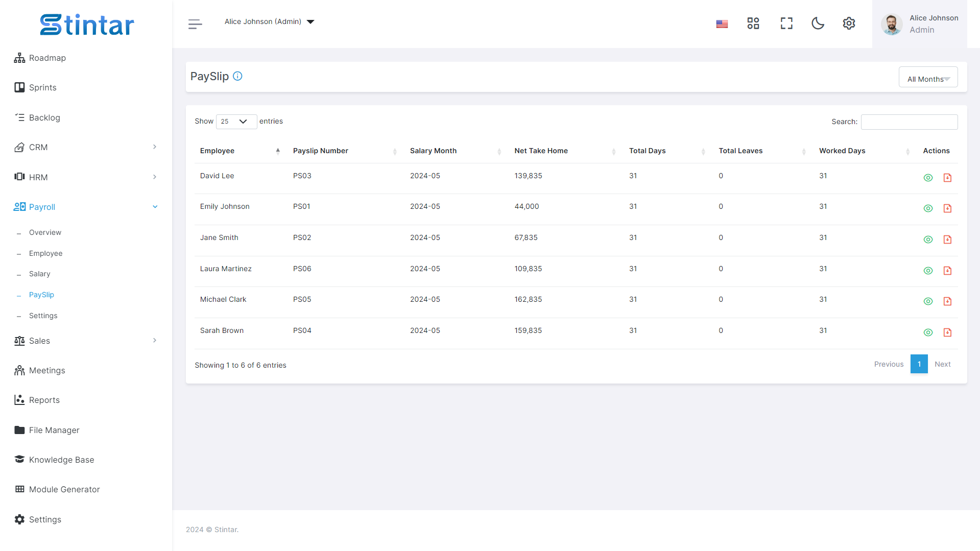Open the Show entries count dropdown
Screen dimensions: 980x551
pos(236,122)
